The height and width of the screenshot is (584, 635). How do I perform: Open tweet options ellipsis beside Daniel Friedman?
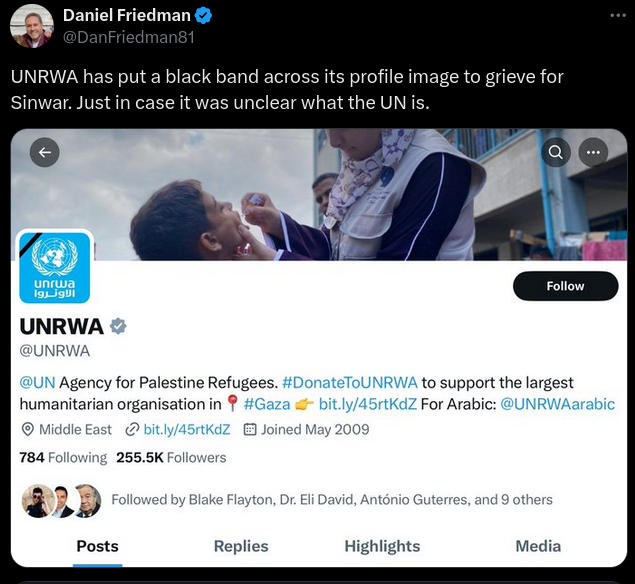(618, 15)
